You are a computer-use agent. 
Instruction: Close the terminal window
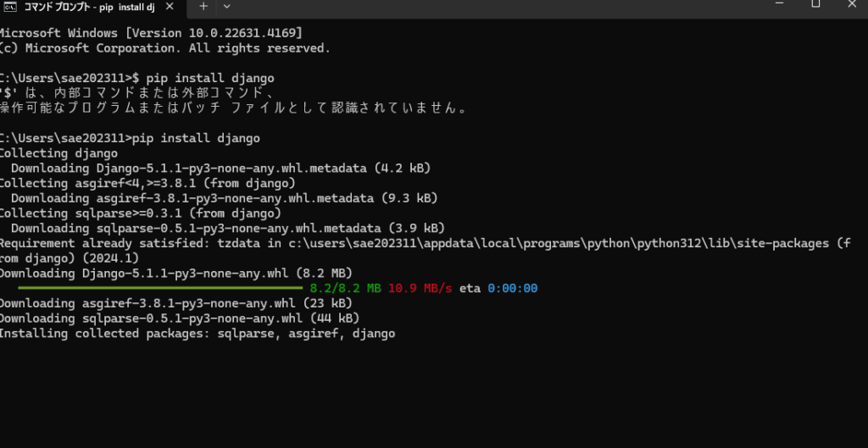(x=851, y=4)
